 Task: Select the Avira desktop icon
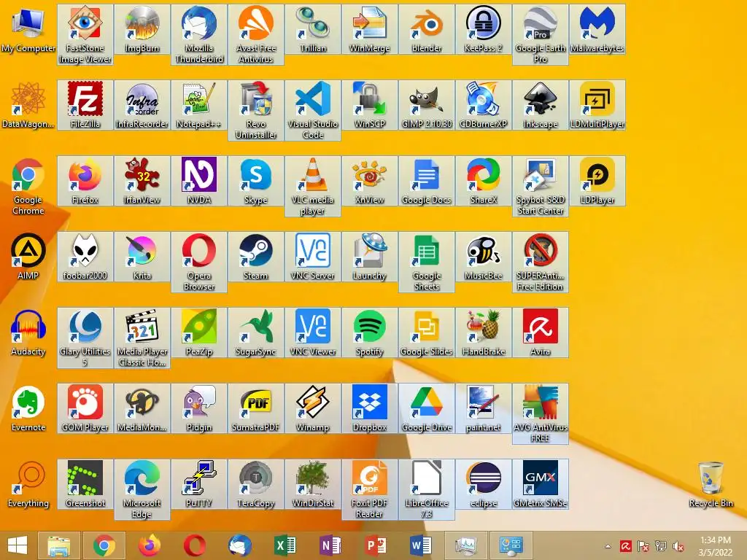[541, 332]
